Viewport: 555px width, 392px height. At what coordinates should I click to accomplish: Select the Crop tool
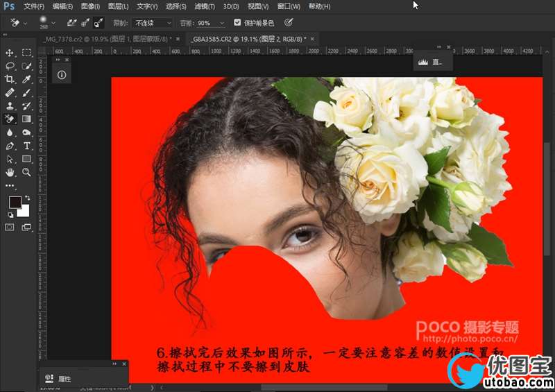coord(10,79)
